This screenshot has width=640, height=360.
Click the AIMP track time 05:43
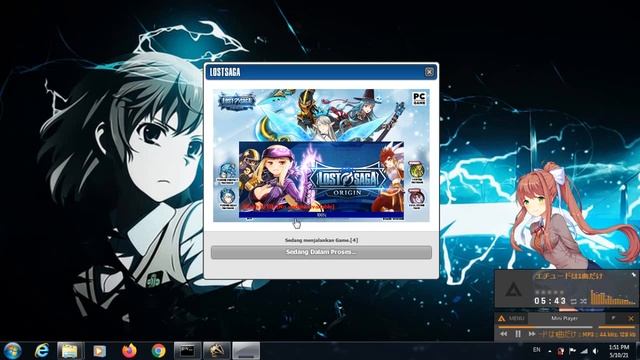550,301
